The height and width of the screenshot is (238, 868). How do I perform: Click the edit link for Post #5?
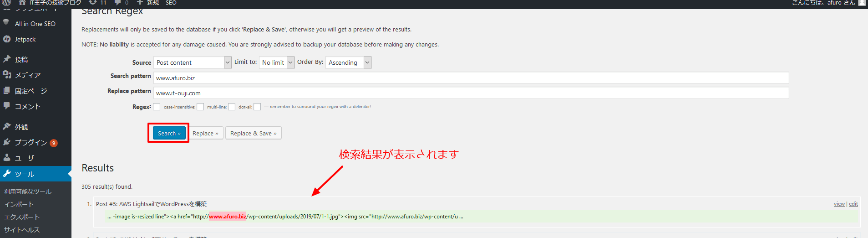click(853, 204)
